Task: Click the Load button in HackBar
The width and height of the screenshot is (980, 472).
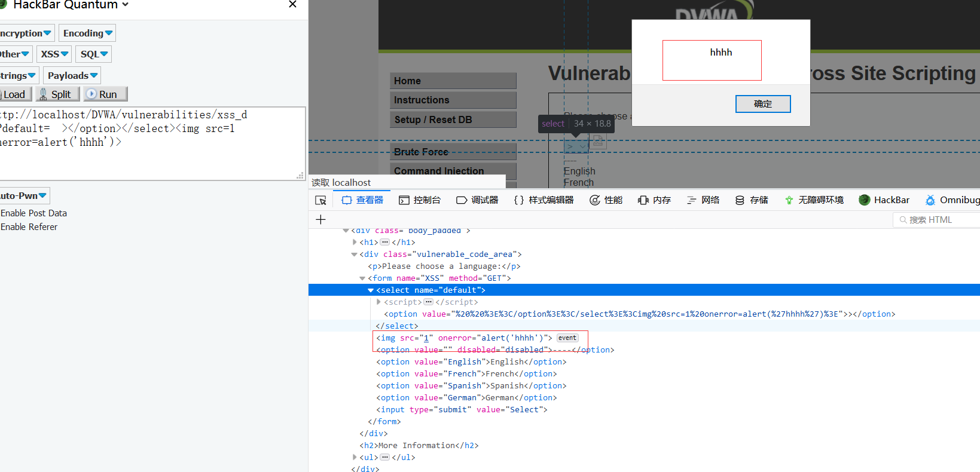Action: (15, 94)
